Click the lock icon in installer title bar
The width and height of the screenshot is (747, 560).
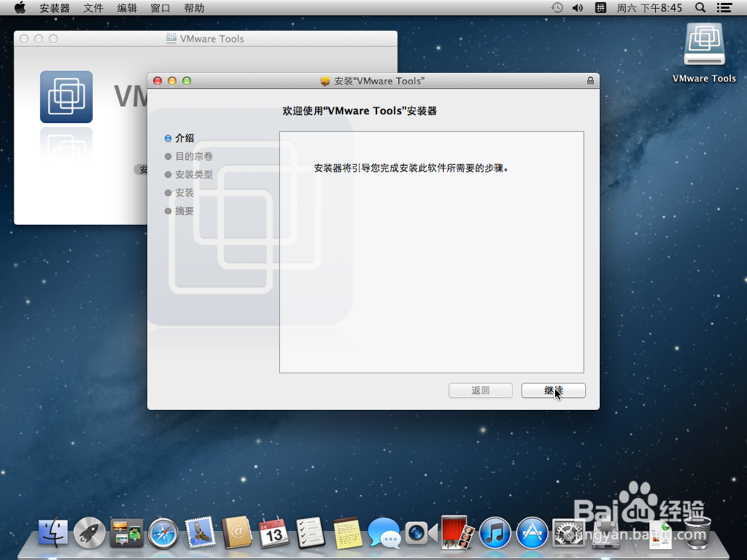[590, 81]
